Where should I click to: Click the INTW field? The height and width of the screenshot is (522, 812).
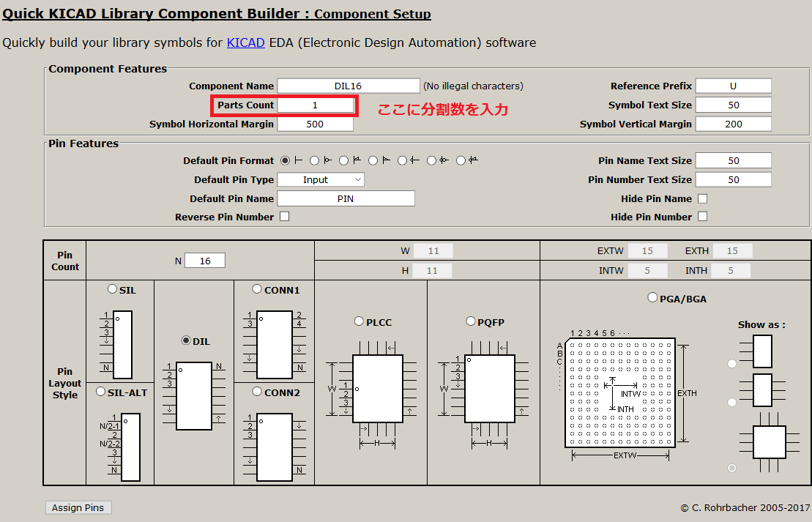(x=647, y=270)
